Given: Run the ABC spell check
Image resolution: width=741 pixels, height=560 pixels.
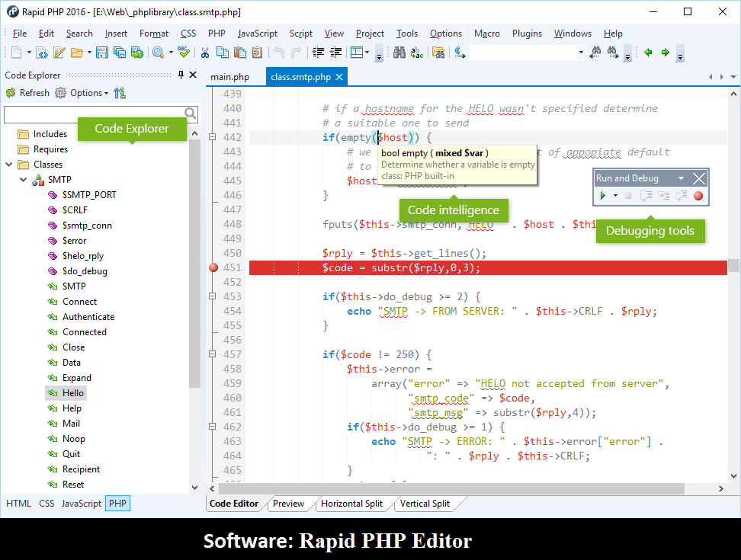Looking at the screenshot, I should (x=184, y=53).
